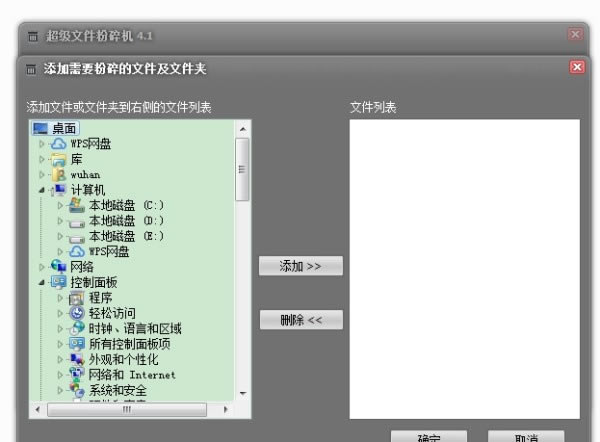
Task: Expand the 网络和 Internet node
Action: coord(60,375)
